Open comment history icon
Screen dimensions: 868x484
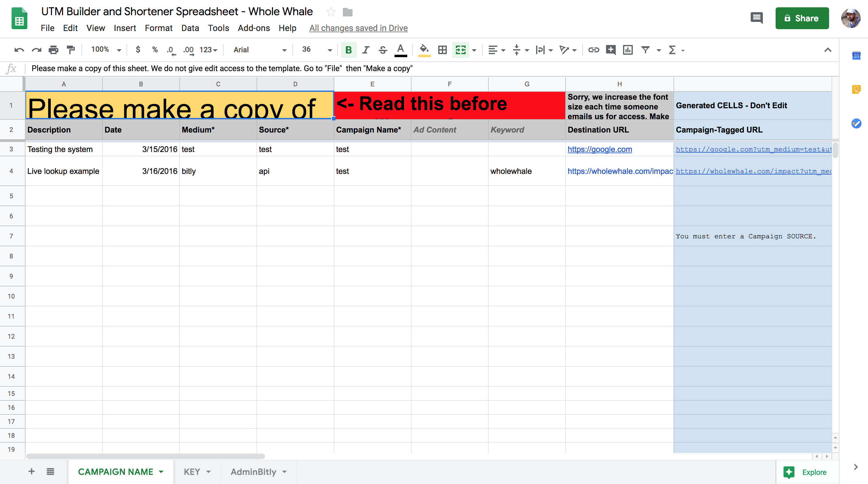tap(756, 18)
